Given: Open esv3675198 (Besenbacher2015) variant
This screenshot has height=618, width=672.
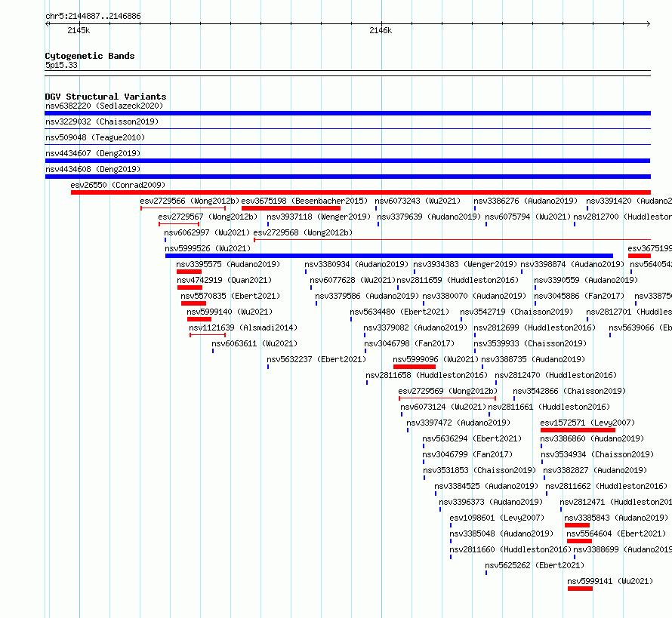Looking at the screenshot, I should 304,201.
